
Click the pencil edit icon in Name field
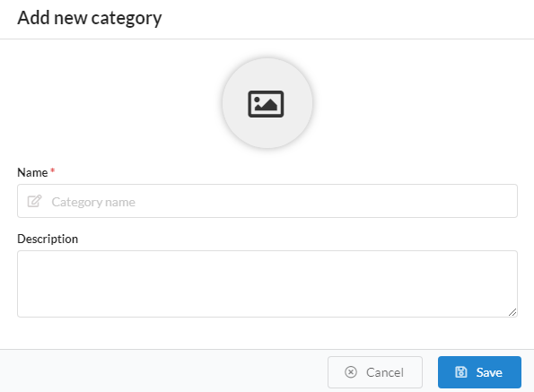pos(34,201)
